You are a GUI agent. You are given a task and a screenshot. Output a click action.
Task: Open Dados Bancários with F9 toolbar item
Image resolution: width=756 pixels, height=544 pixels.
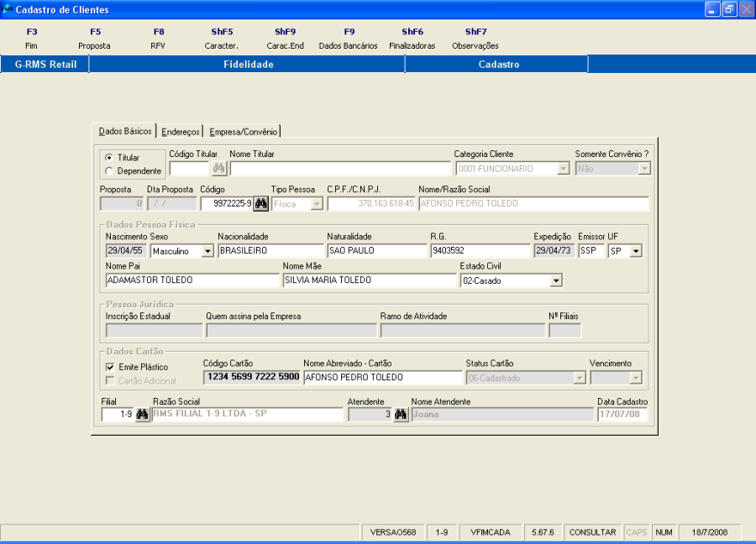(349, 39)
